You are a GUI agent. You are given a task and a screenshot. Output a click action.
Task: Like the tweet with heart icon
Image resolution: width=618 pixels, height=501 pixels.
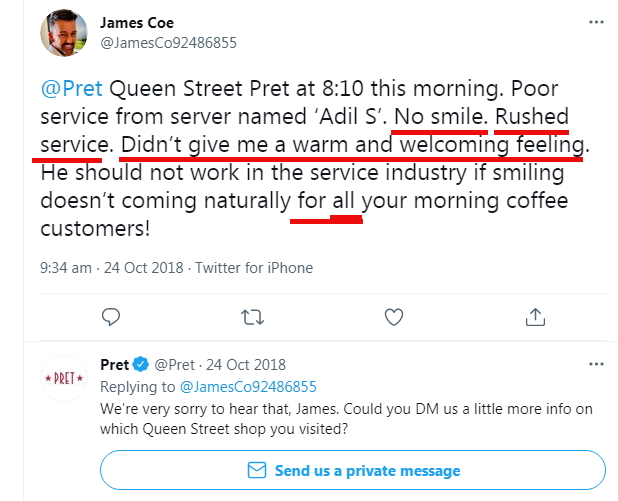point(394,317)
